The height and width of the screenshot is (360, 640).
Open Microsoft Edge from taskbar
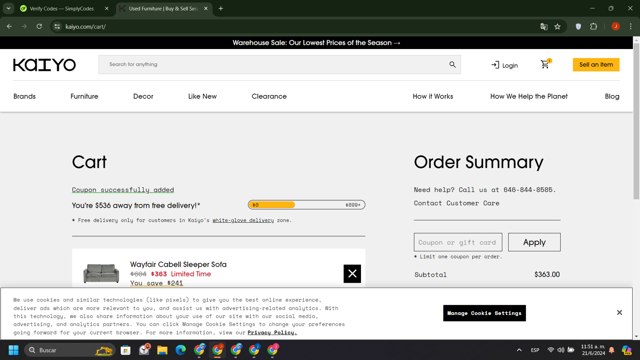coord(180,350)
